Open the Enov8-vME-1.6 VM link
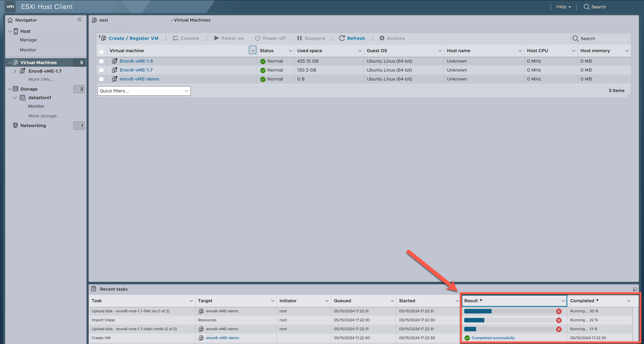Screen dimensions: 644x344 pyautogui.click(x=136, y=61)
